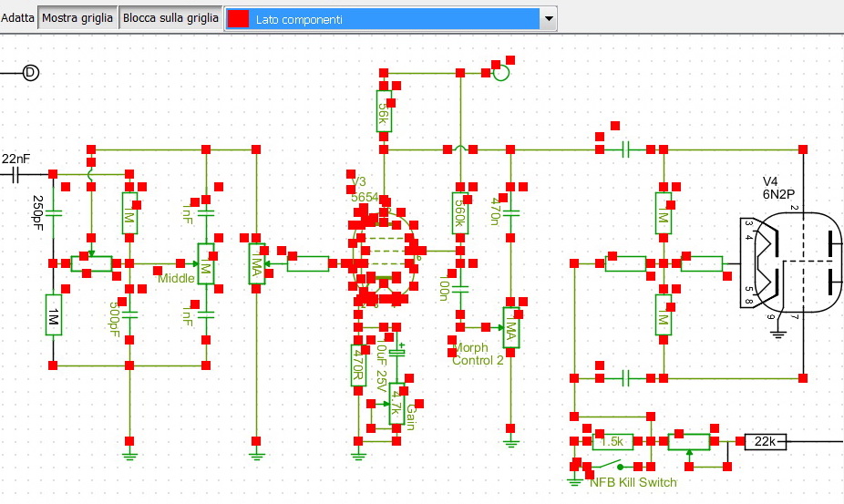Click the layer dropdown arrow
This screenshot has width=844, height=504.
pyautogui.click(x=548, y=18)
